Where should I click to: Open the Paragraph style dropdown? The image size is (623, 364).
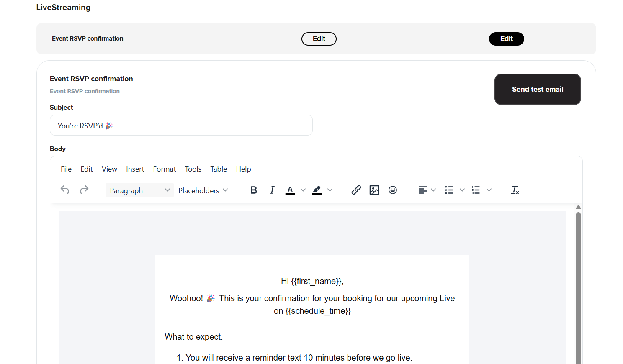point(139,190)
